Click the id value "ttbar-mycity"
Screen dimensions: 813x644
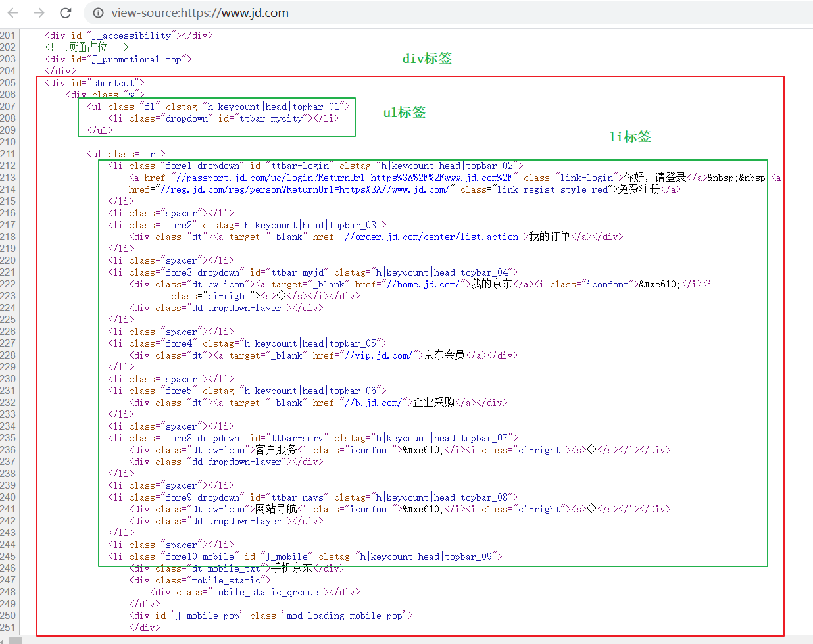pos(271,118)
